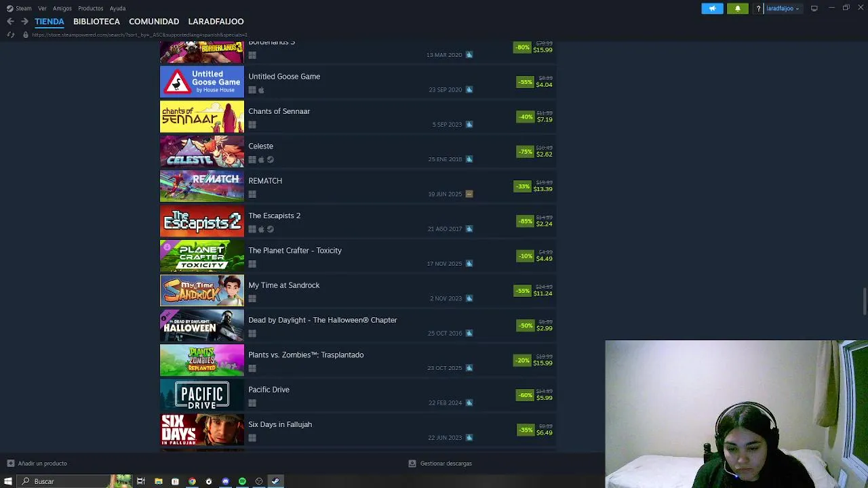The image size is (868, 488).
Task: Switch to Big Picture mode icon
Action: pos(814,9)
